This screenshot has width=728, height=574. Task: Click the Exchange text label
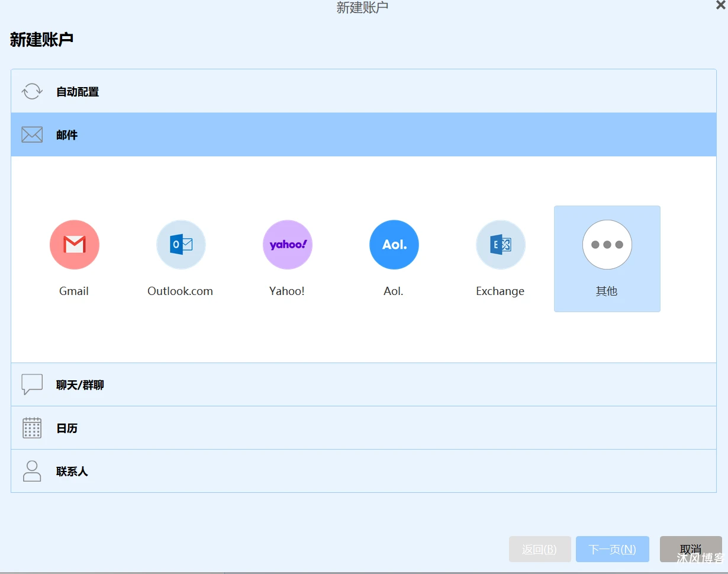pos(500,291)
